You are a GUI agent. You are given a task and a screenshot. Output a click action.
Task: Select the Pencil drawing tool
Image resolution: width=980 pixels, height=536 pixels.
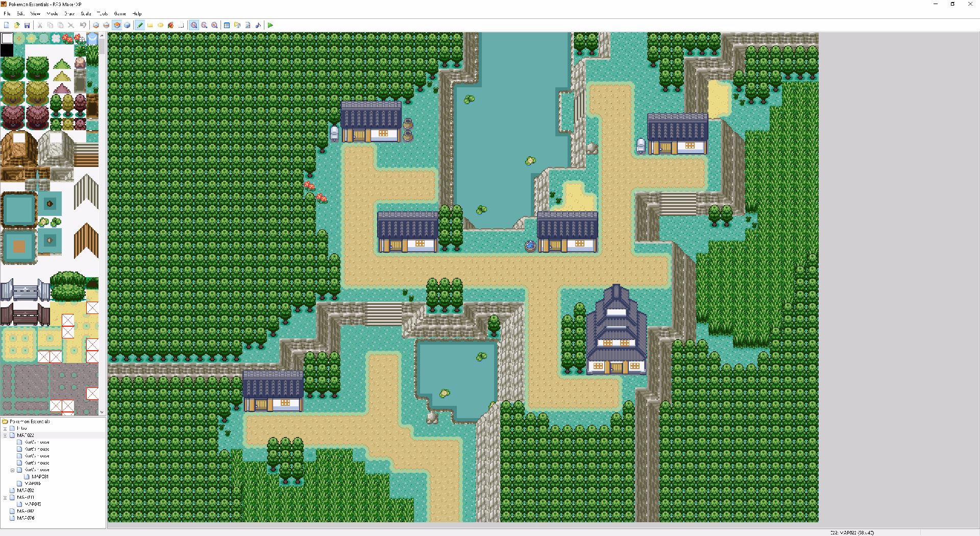pyautogui.click(x=140, y=25)
